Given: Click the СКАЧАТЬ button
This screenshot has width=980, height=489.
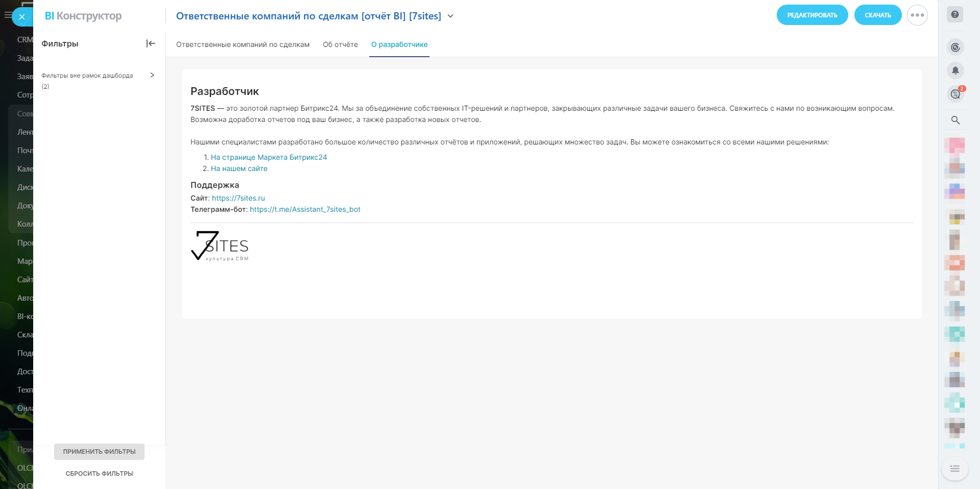Looking at the screenshot, I should [877, 15].
